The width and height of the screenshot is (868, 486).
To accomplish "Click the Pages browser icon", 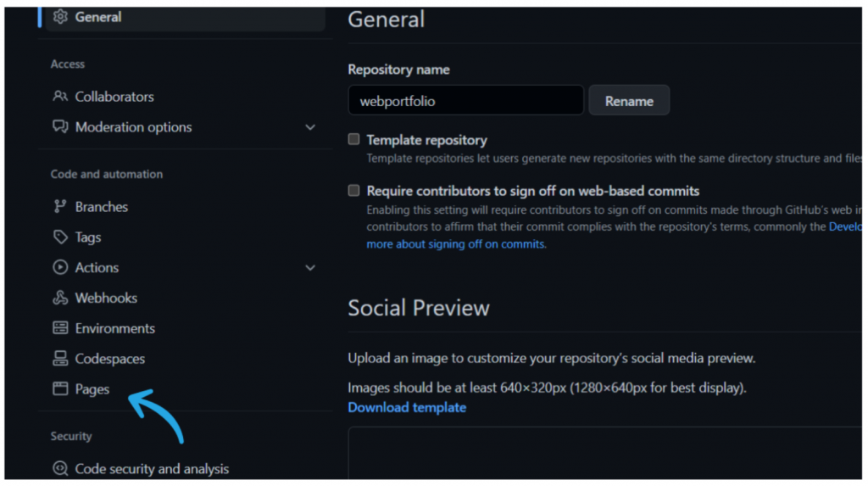I will pyautogui.click(x=60, y=388).
